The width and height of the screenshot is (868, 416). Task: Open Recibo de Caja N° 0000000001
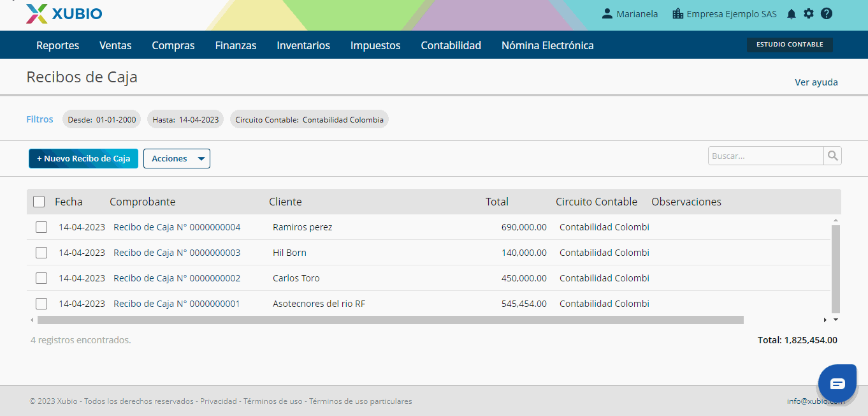coord(177,304)
